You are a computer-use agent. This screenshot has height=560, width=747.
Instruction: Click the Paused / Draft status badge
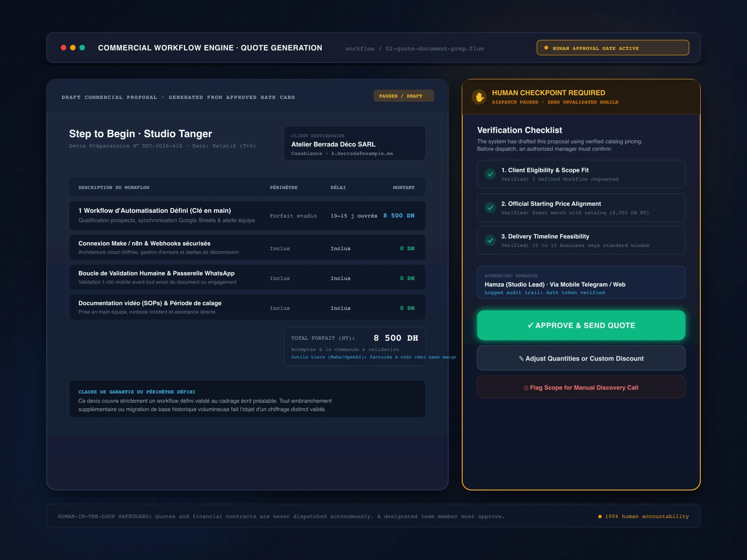pos(404,96)
